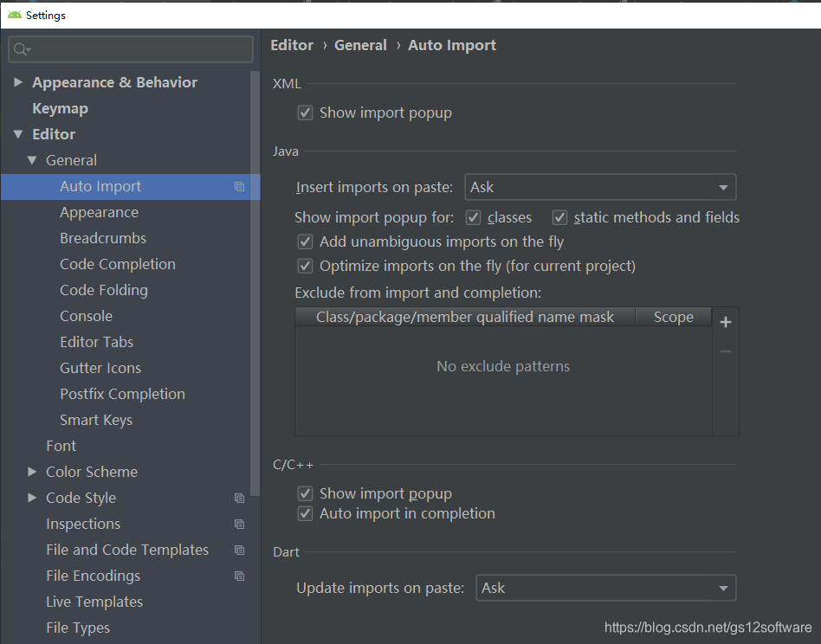Click the plus icon to add an exclude pattern
The height and width of the screenshot is (644, 821).
[x=726, y=322]
